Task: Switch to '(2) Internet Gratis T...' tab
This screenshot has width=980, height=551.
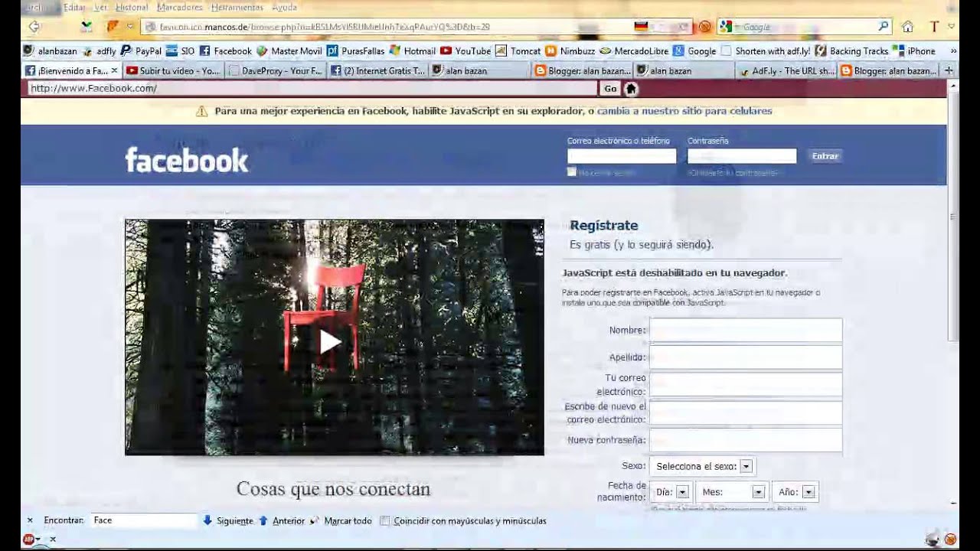Action: tap(378, 70)
